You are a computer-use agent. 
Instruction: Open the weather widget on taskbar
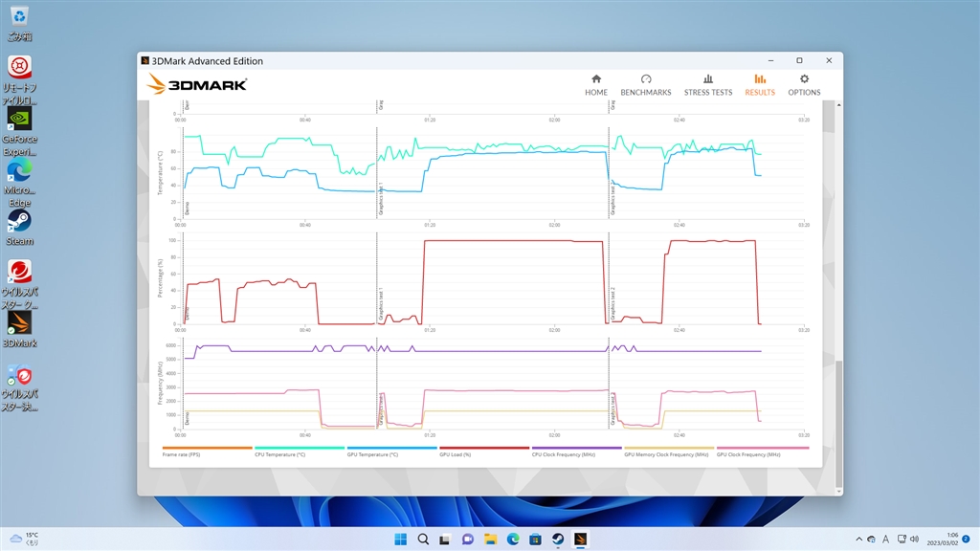[25, 539]
